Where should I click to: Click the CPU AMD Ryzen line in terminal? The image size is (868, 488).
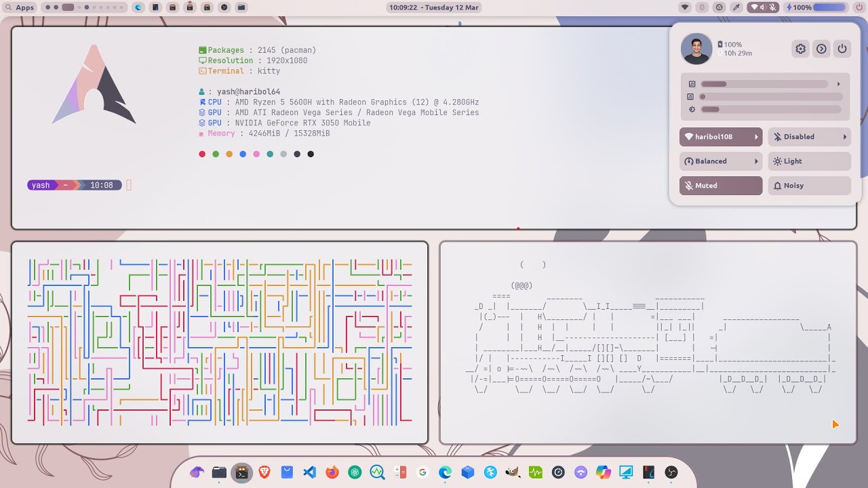[x=338, y=102]
